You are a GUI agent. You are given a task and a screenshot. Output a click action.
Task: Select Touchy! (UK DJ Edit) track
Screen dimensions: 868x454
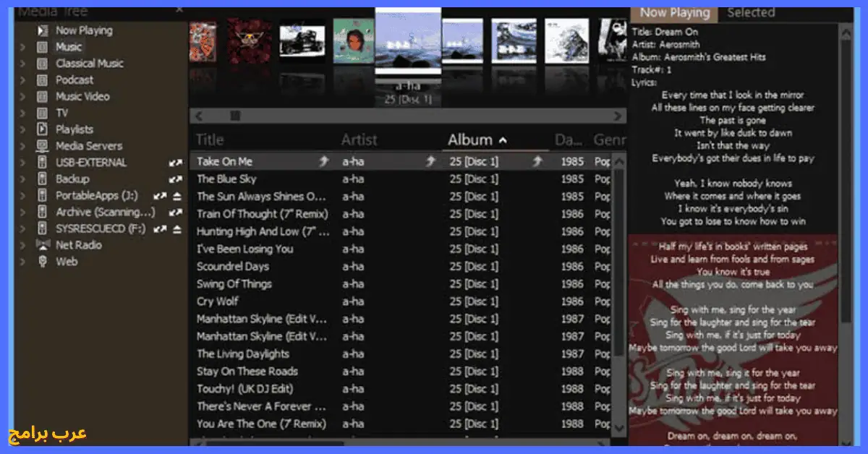click(247, 389)
